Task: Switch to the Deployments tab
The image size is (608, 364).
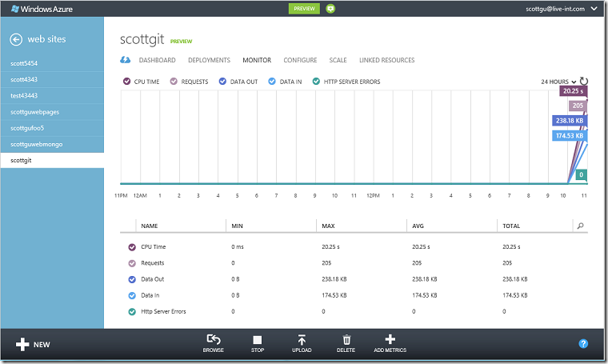Action: click(209, 60)
